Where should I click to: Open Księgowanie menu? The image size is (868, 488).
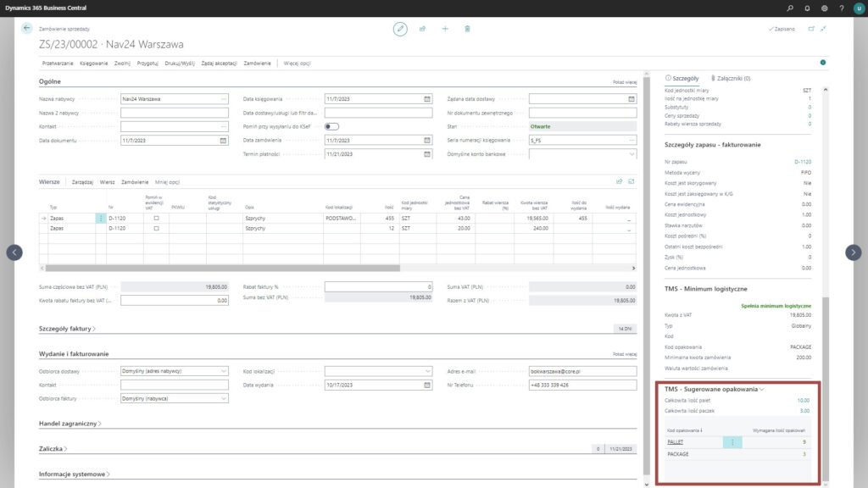[x=93, y=64]
